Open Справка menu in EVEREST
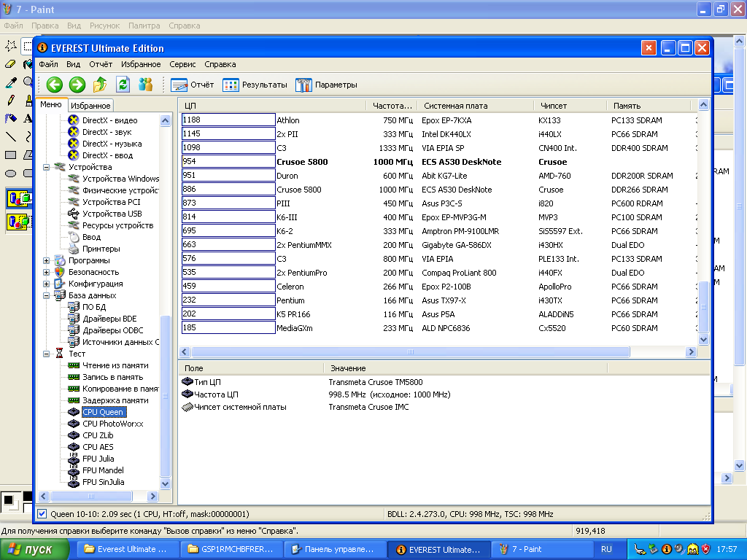The height and width of the screenshot is (560, 747). [x=220, y=64]
